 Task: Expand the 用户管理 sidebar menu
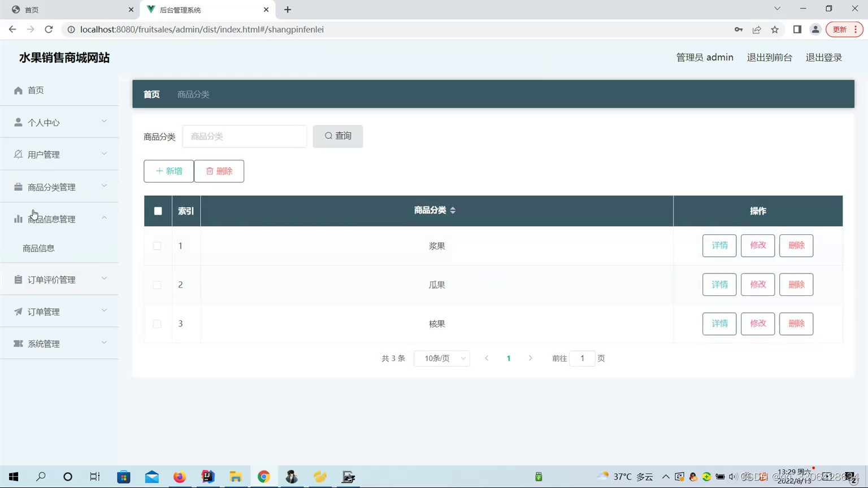click(59, 154)
